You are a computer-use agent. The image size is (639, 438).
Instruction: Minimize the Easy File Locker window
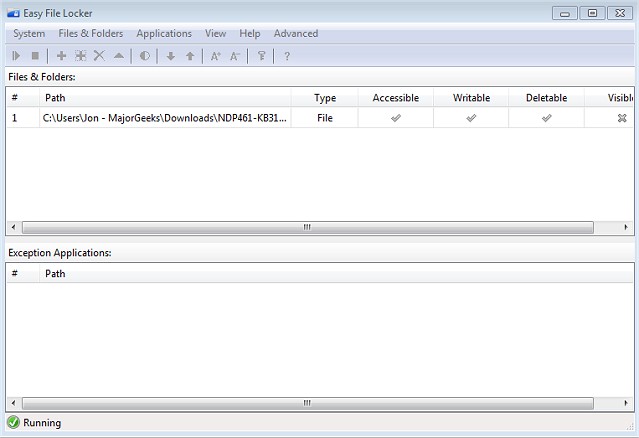(x=564, y=13)
